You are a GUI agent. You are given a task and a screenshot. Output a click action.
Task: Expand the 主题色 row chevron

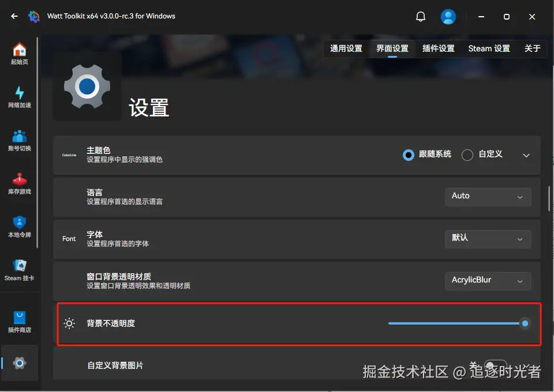tap(526, 156)
